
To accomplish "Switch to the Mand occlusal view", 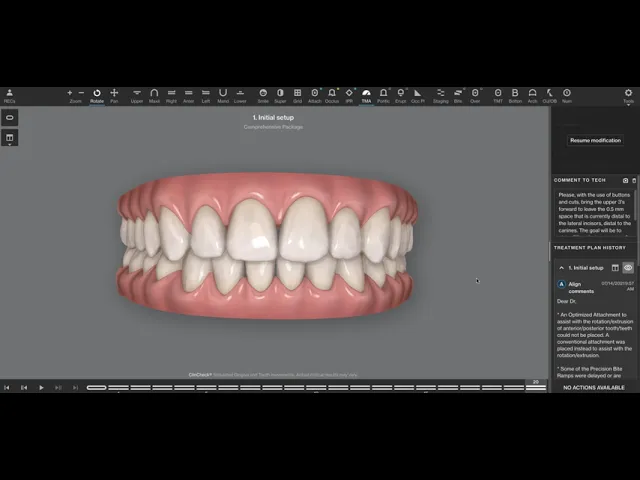I will 223,96.
